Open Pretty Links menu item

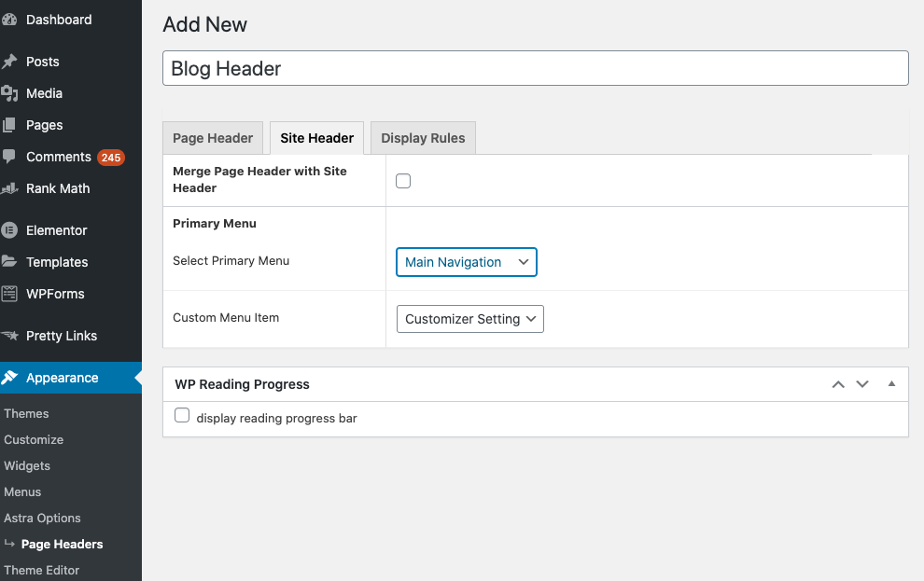[62, 336]
